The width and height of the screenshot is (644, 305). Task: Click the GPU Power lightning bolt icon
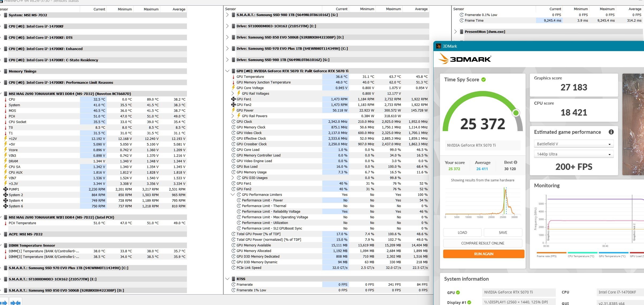coord(233,110)
